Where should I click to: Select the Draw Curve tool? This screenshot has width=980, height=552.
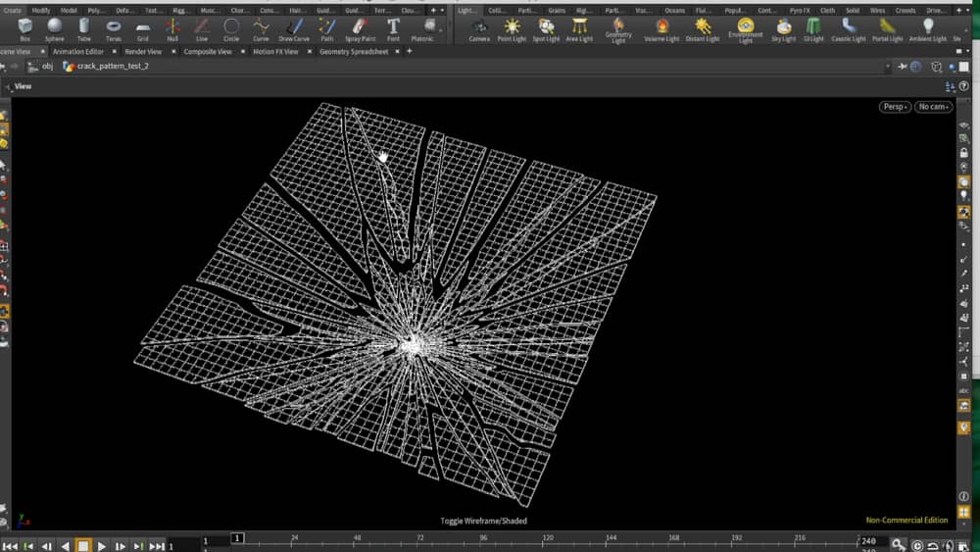294,29
